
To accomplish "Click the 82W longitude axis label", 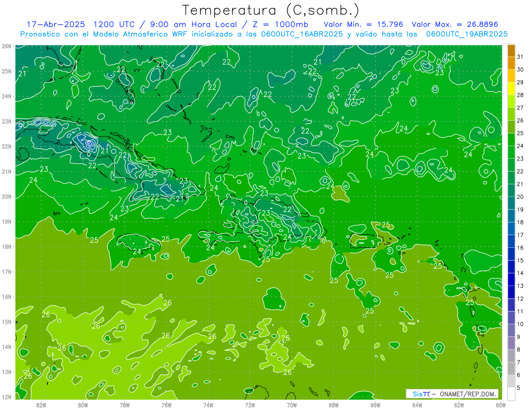I will click(41, 405).
